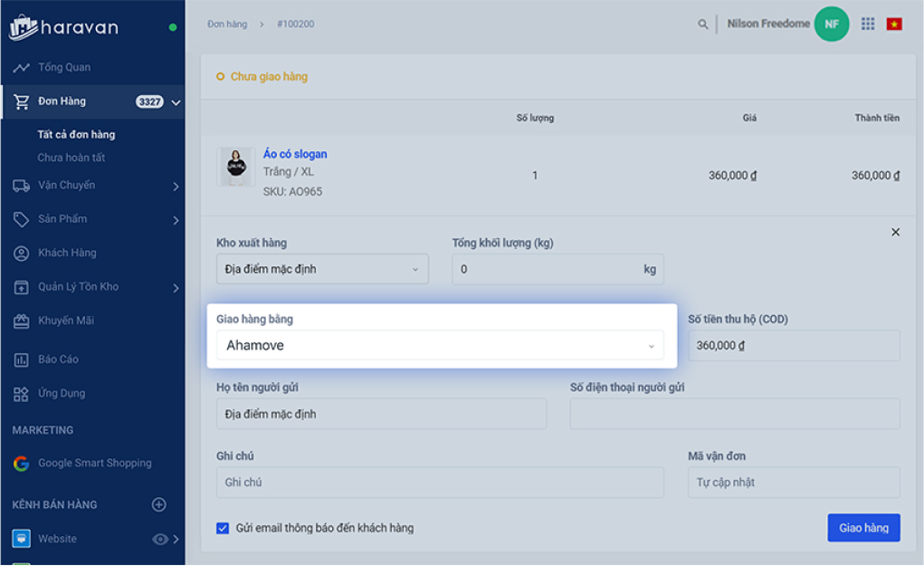Open the NF user avatar

[832, 24]
